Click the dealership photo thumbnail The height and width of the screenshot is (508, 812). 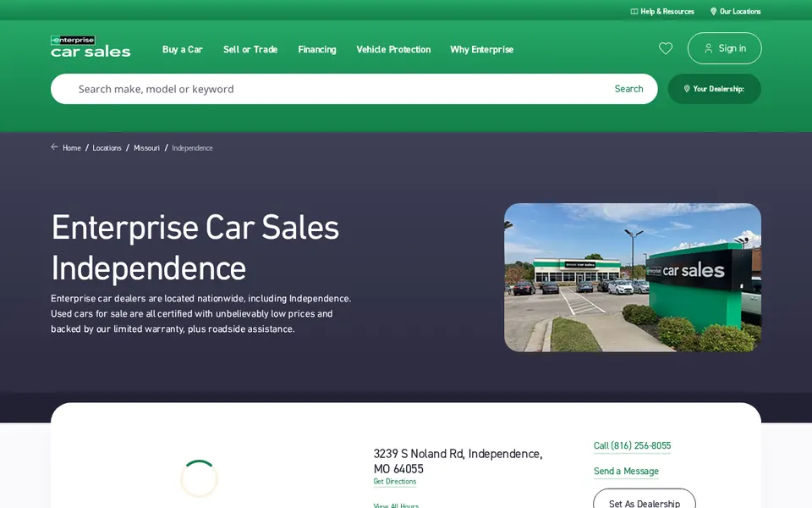click(633, 278)
